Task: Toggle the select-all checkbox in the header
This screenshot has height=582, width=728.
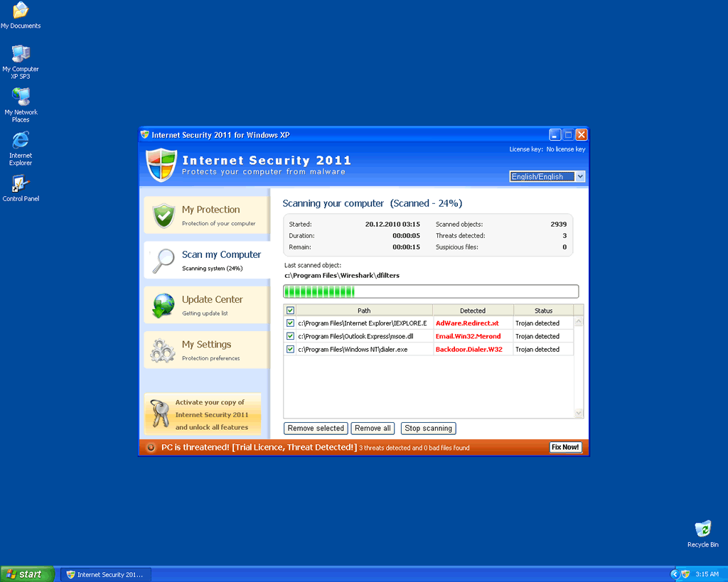Action: click(x=289, y=310)
